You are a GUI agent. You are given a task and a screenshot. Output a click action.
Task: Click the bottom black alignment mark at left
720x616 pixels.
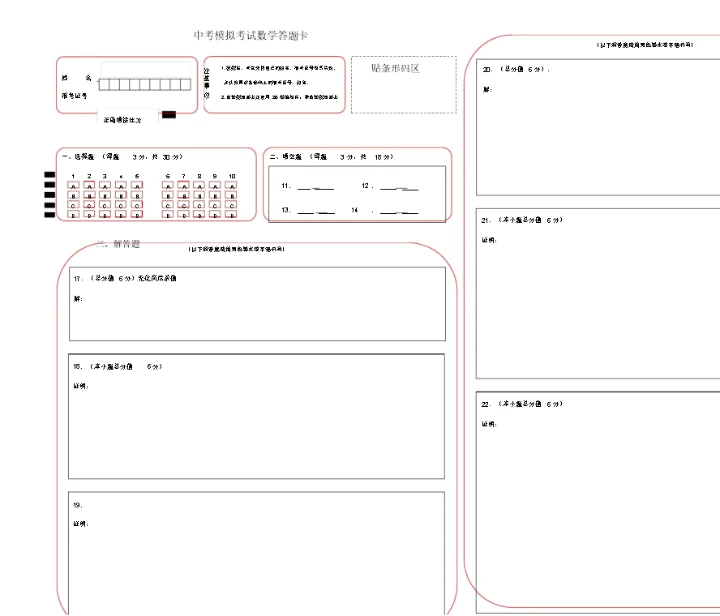point(49,217)
